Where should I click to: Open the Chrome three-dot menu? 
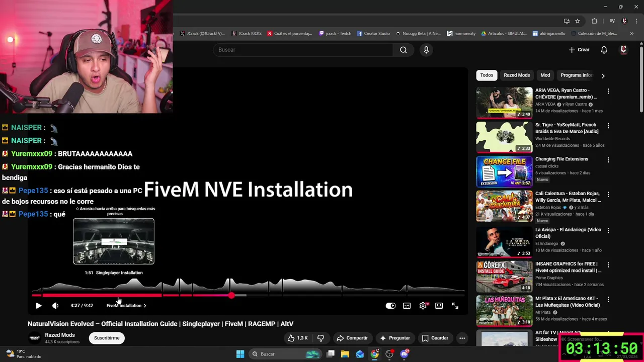(x=636, y=21)
